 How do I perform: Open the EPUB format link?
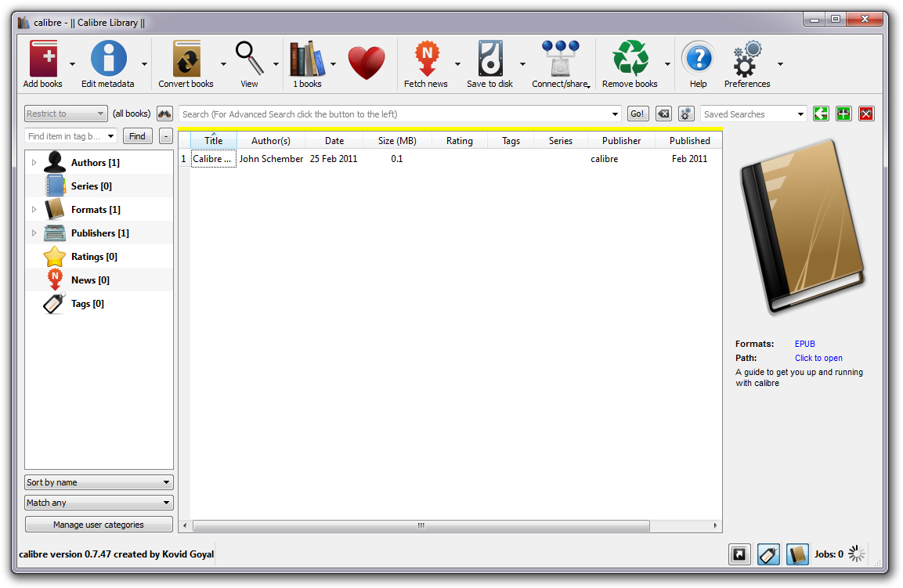point(804,344)
